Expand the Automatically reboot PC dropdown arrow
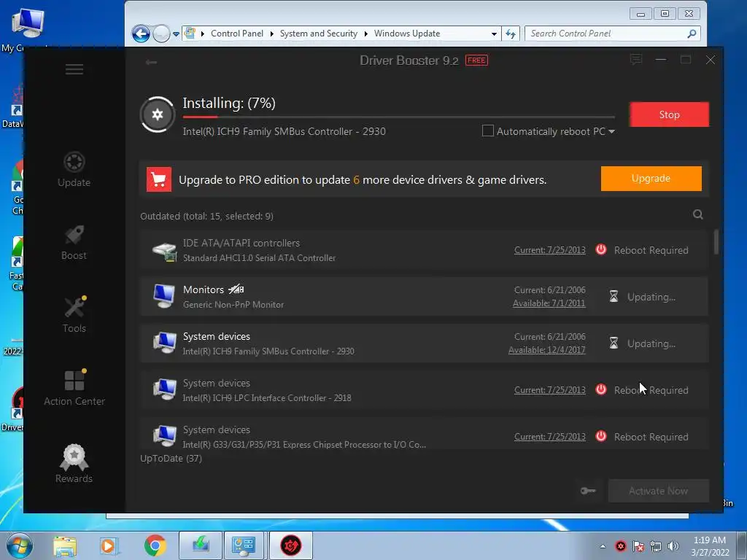The height and width of the screenshot is (560, 747). tap(612, 131)
